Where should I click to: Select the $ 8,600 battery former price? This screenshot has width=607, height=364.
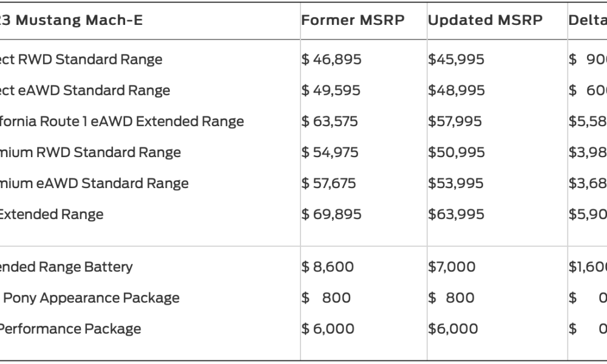click(327, 267)
